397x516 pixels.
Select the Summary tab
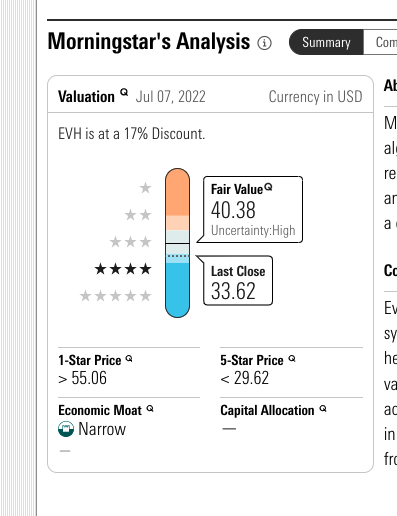coord(326,42)
